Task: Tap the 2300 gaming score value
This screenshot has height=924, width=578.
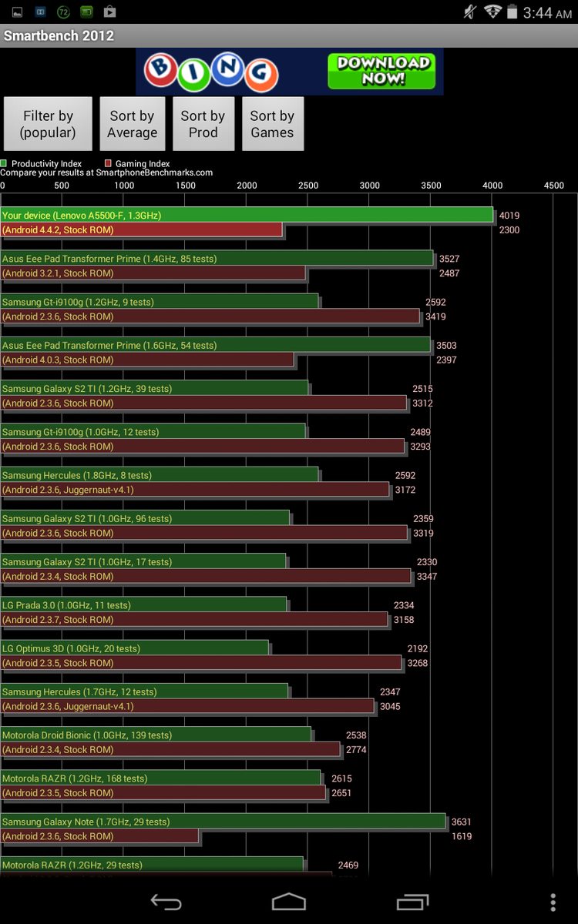Action: point(509,230)
